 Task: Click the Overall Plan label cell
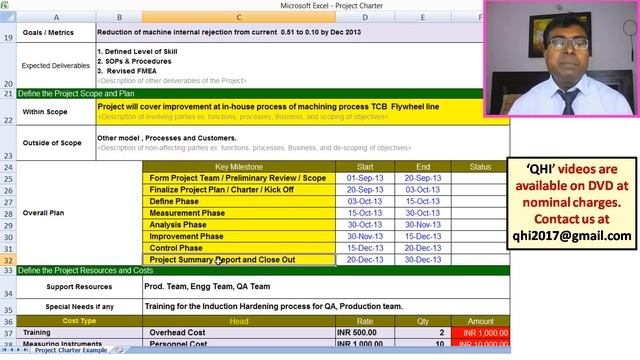(x=79, y=213)
